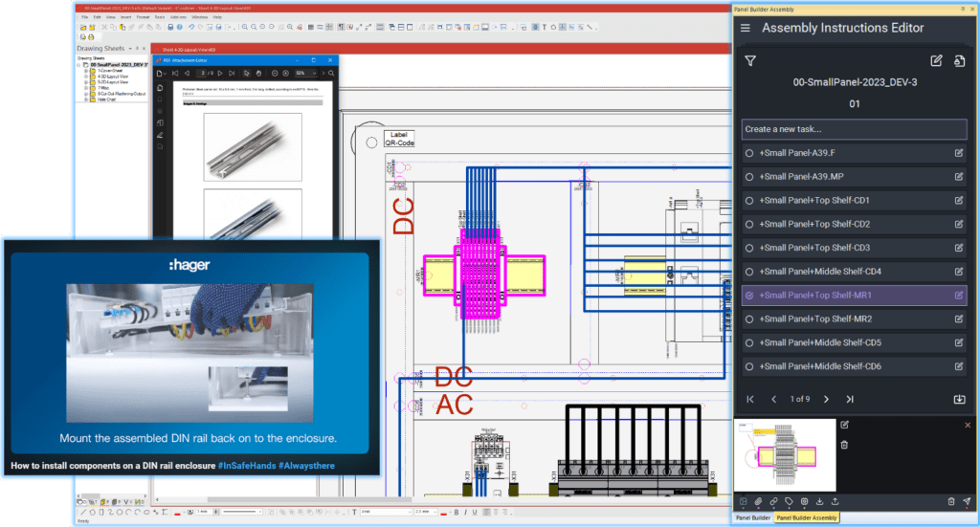Viewport: 980px width, 527px height.
Task: Open the File menu
Action: pos(85,17)
